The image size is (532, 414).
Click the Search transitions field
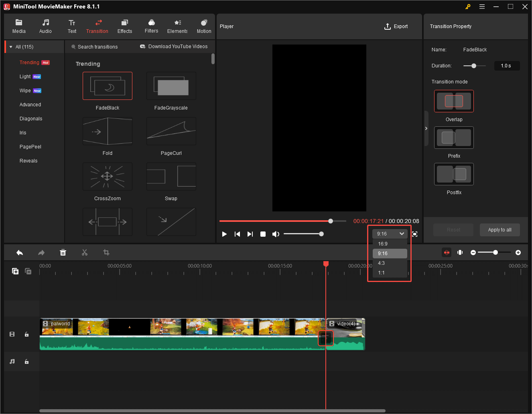point(97,47)
